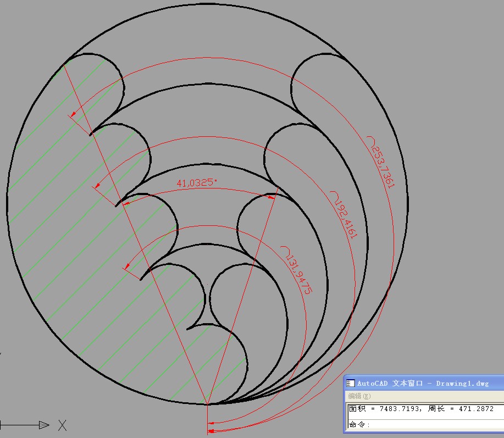
Task: Select the 253.7361 arc length dimension
Action: (x=381, y=162)
